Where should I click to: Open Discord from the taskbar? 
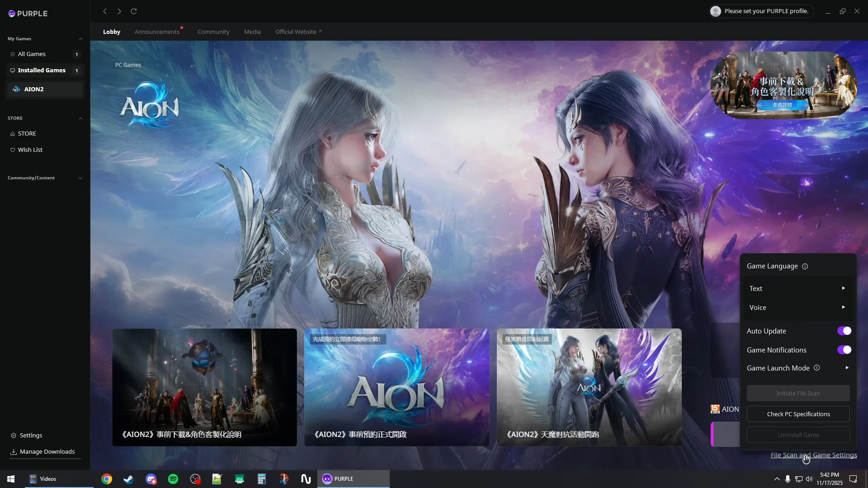coord(151,479)
